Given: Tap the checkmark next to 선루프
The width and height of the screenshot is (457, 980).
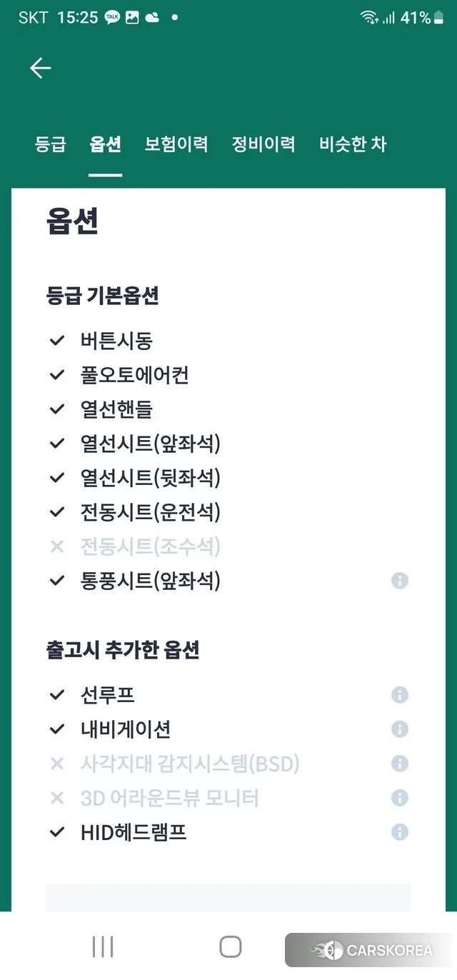Looking at the screenshot, I should coord(57,695).
